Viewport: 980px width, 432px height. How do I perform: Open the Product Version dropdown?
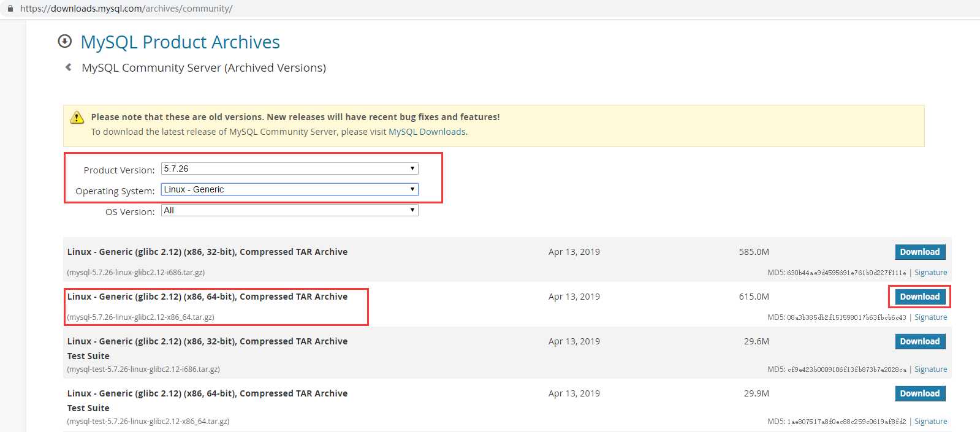tap(289, 169)
